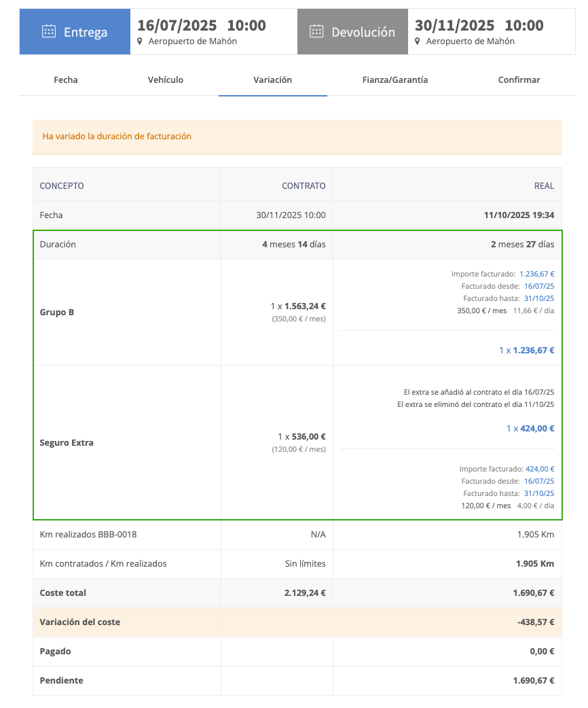Screen dimensions: 588x708
Task: Click the calendar icon in the Entrega button
Action: 48,31
